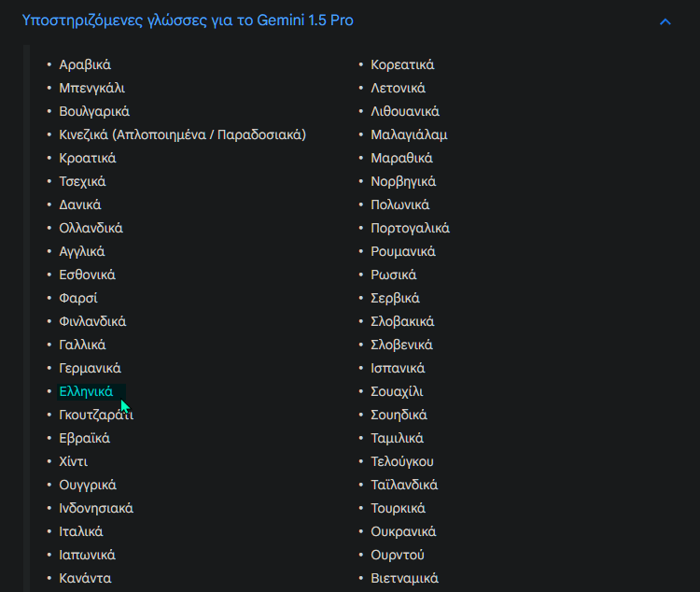The image size is (700, 592).
Task: Select 'Αραβικά' in the language list
Action: (85, 64)
